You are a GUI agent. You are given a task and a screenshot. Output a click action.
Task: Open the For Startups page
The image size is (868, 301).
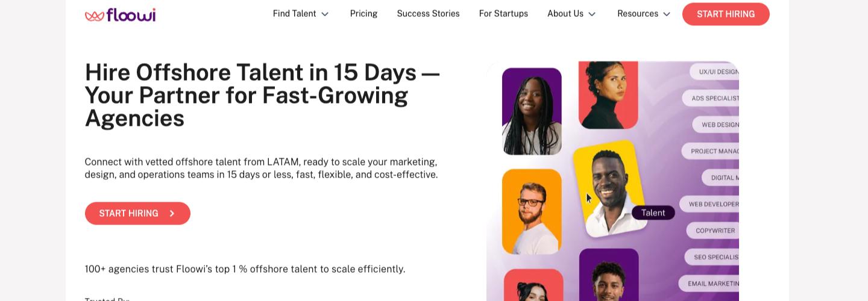[x=503, y=14]
